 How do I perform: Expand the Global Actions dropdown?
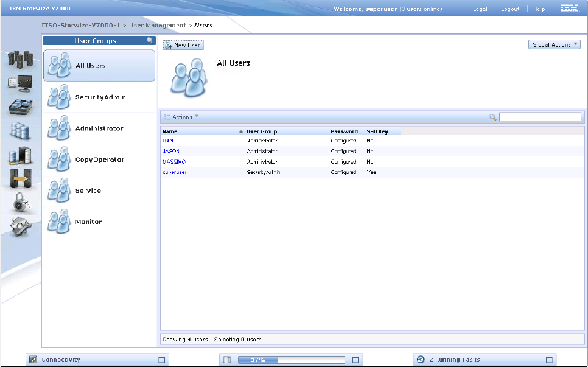[x=555, y=45]
